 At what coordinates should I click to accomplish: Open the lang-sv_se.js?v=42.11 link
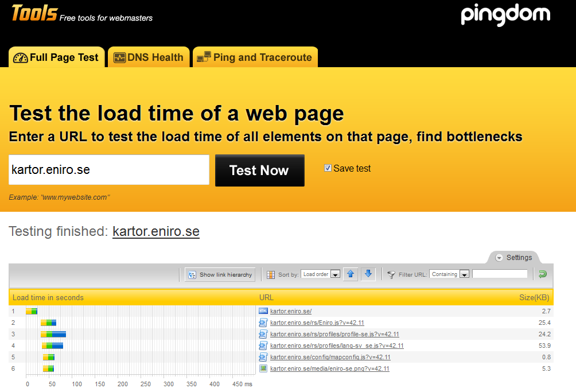337,346
